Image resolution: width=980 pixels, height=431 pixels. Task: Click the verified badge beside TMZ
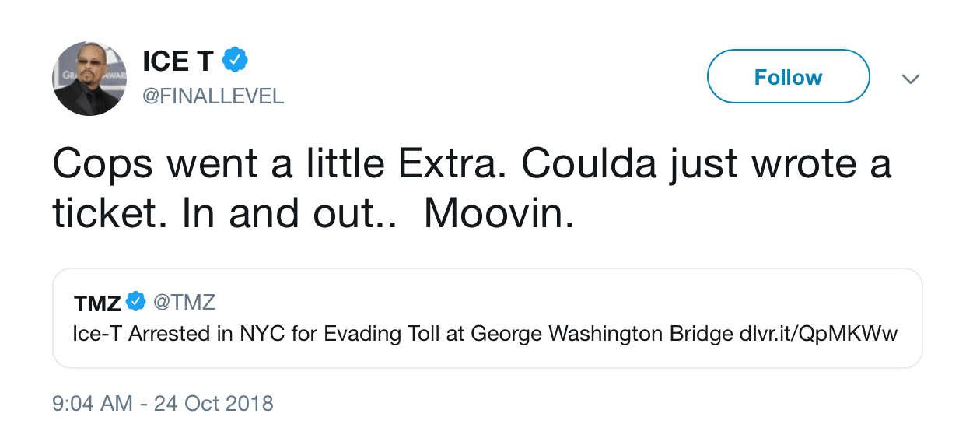pyautogui.click(x=136, y=301)
